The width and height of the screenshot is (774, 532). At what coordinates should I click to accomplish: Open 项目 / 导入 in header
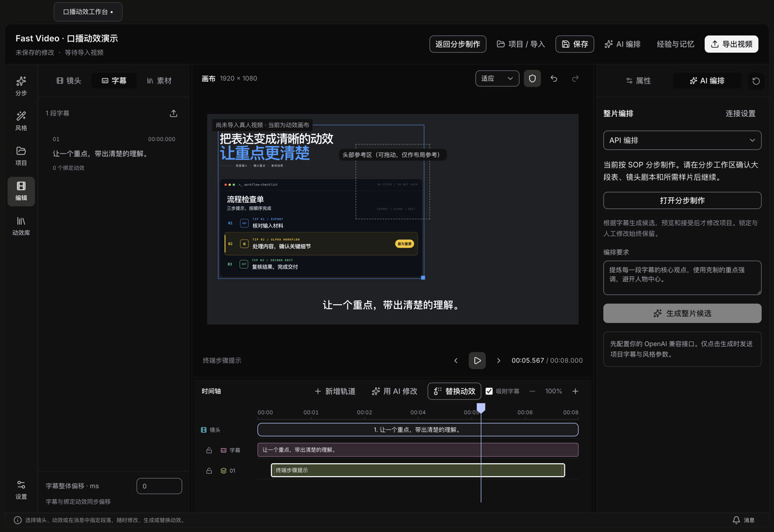521,44
